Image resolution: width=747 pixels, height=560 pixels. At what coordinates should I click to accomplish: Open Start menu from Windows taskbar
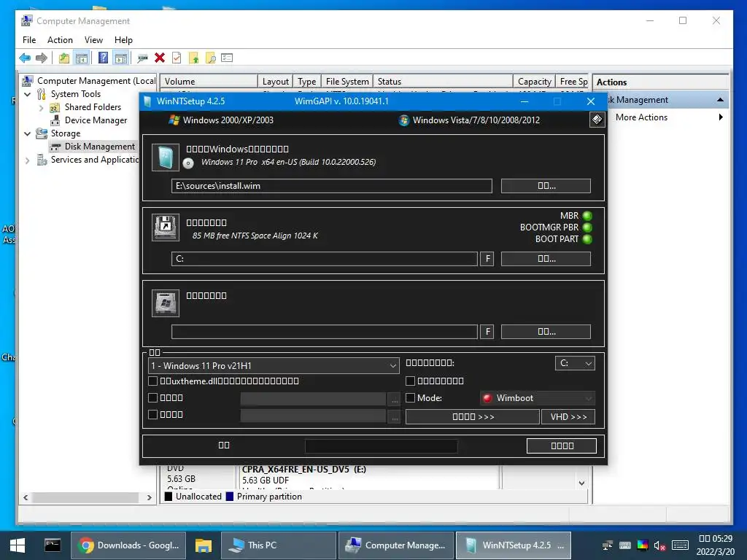coord(18,545)
